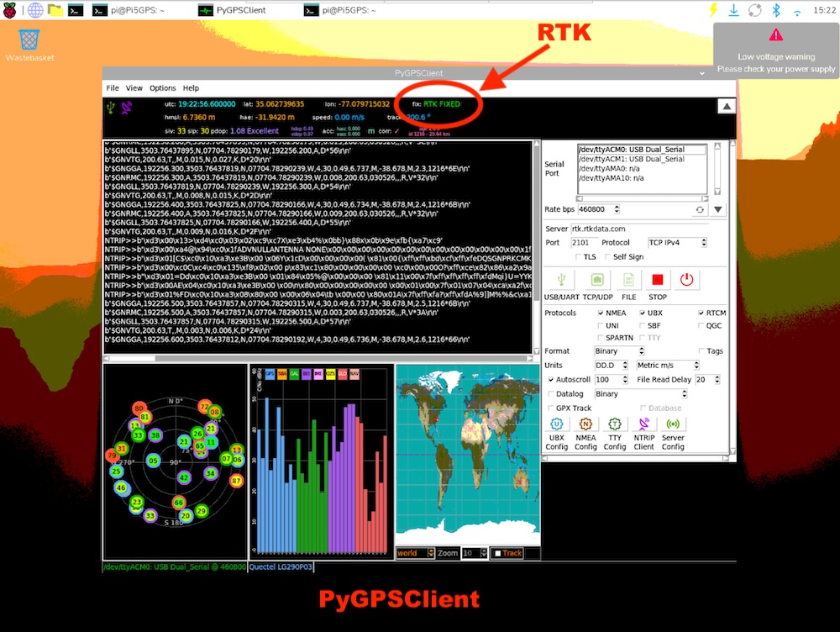
Task: Click the NTRIP satellite dish status icon in banner
Action: [127, 108]
